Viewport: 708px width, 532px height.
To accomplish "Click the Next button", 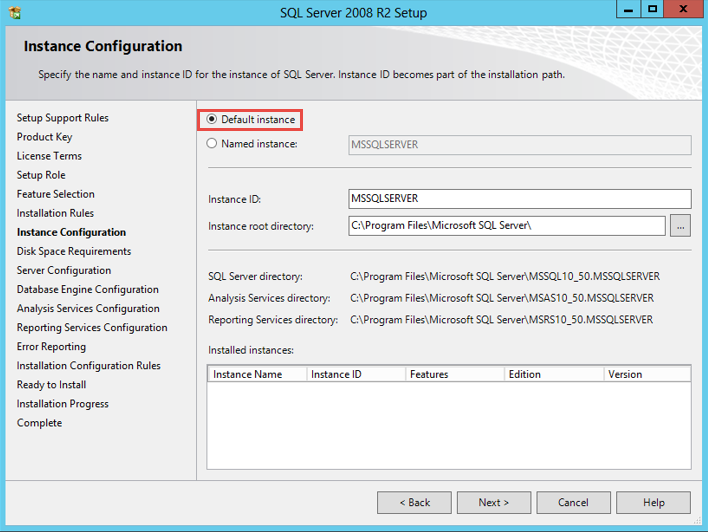I will click(493, 502).
